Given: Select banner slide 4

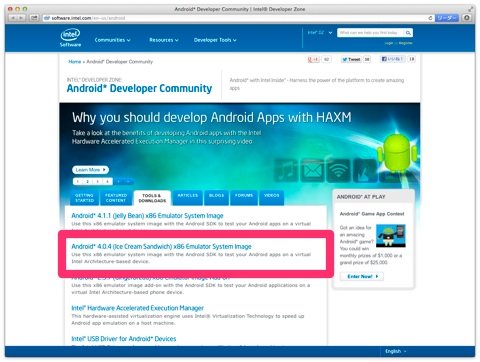Looking at the screenshot, I should [x=107, y=181].
